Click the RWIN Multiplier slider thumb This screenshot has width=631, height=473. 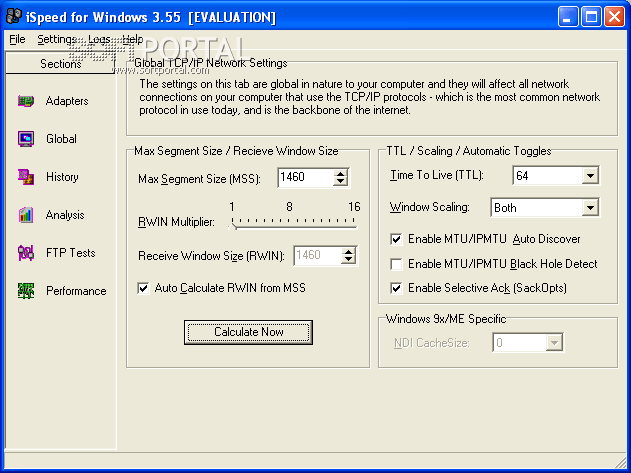click(233, 224)
